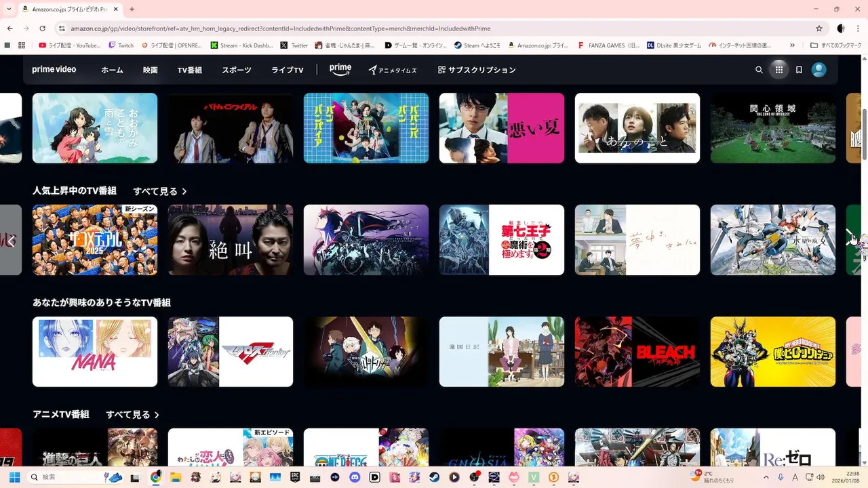Click the microphone icon in system tray

pos(781,477)
